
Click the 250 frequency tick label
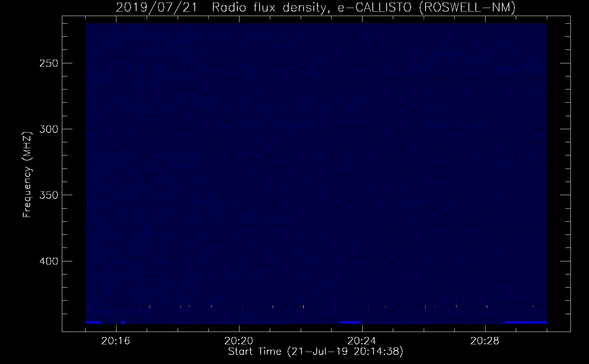[48, 63]
